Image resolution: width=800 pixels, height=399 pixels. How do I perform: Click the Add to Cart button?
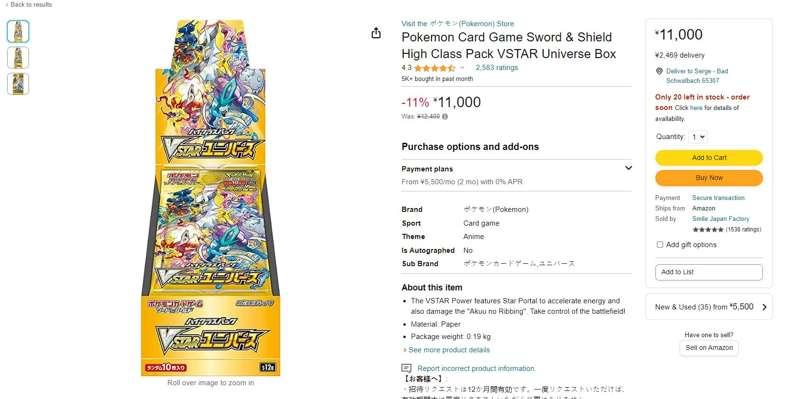point(709,158)
